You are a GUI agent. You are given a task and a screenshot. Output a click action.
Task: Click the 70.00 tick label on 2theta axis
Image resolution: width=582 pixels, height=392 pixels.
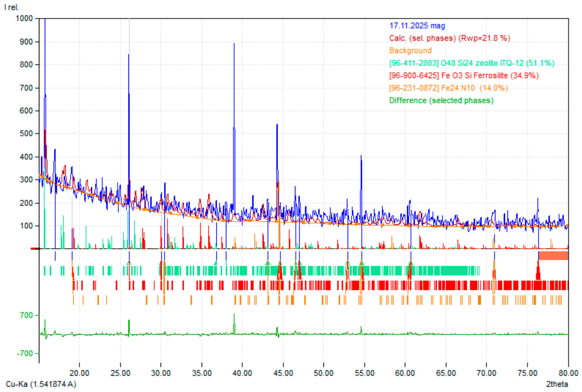pyautogui.click(x=487, y=373)
